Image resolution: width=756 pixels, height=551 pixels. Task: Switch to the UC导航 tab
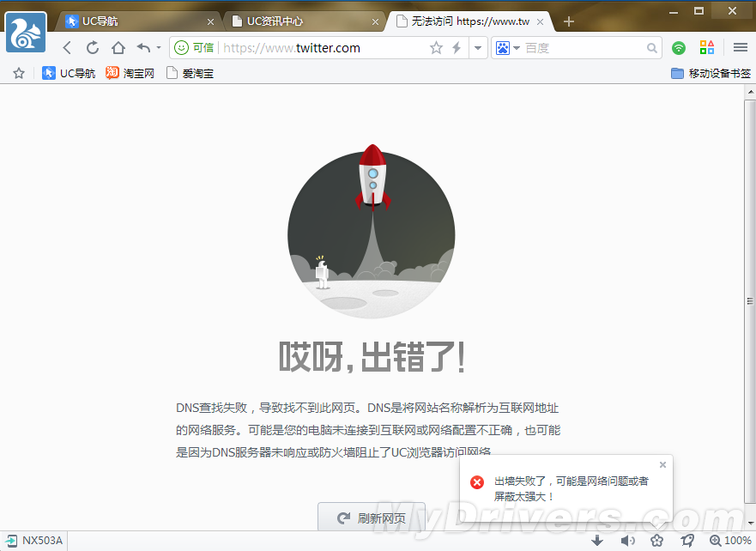pyautogui.click(x=137, y=21)
